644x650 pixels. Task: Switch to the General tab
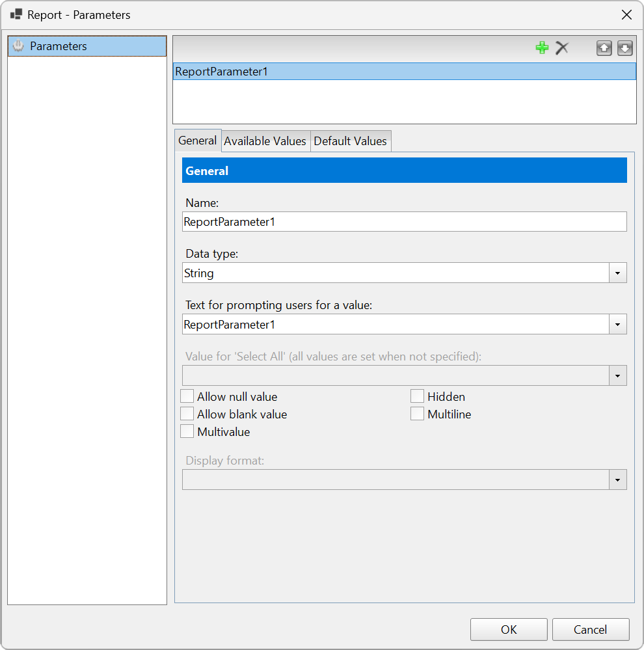(x=198, y=141)
